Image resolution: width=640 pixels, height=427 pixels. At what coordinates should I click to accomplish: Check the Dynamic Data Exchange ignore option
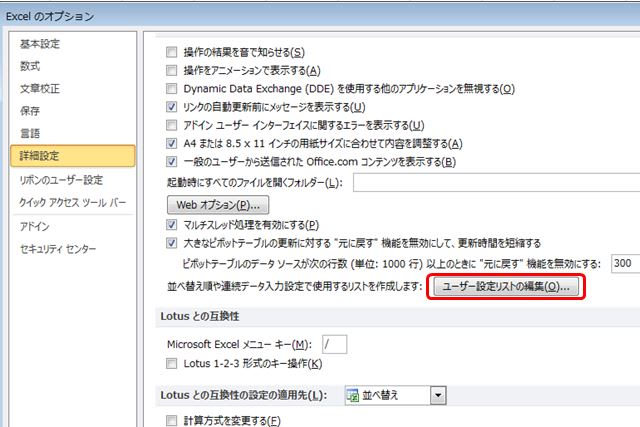(172, 88)
